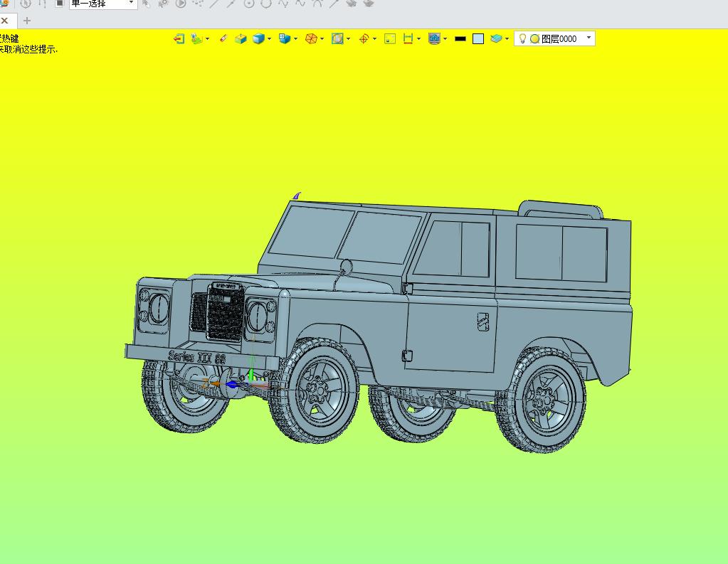Image resolution: width=728 pixels, height=564 pixels.
Task: Open the 图层0000 layer dropdown
Action: click(x=554, y=38)
